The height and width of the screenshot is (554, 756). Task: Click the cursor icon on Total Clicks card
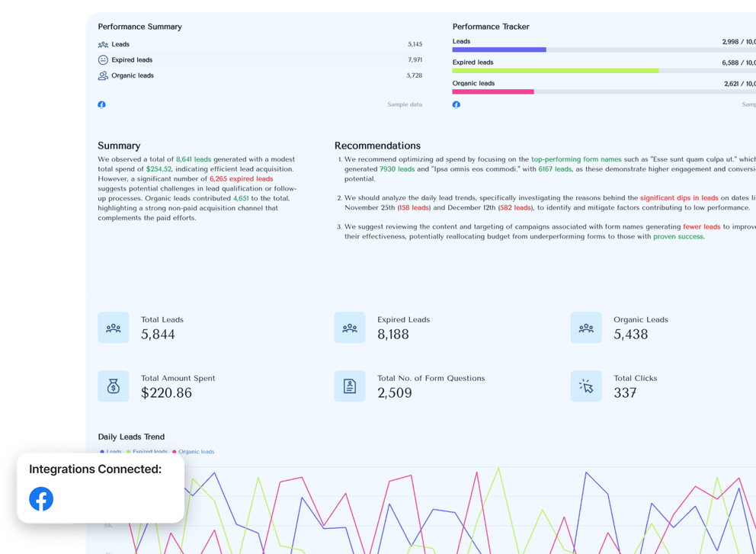point(586,386)
